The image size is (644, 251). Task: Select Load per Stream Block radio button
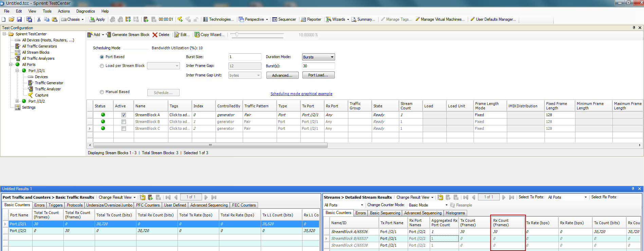pos(102,66)
